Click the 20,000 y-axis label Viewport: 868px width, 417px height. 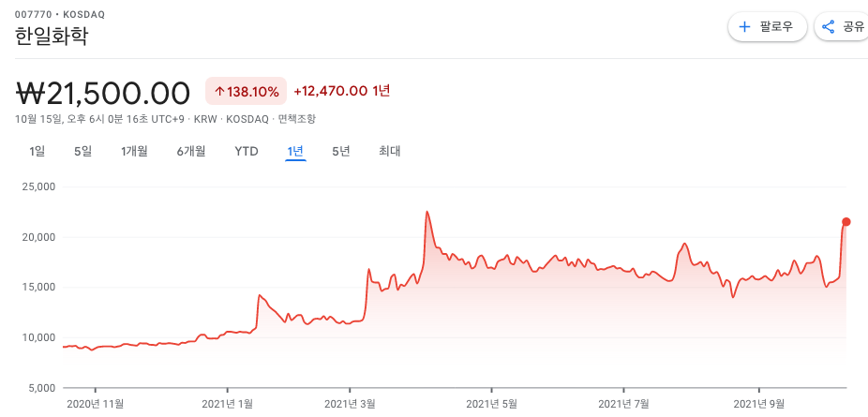[x=38, y=237]
